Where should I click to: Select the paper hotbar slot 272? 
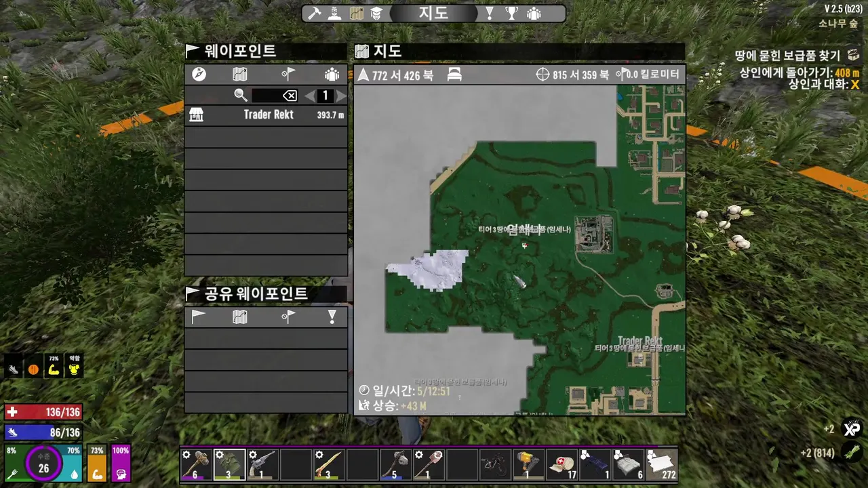661,465
